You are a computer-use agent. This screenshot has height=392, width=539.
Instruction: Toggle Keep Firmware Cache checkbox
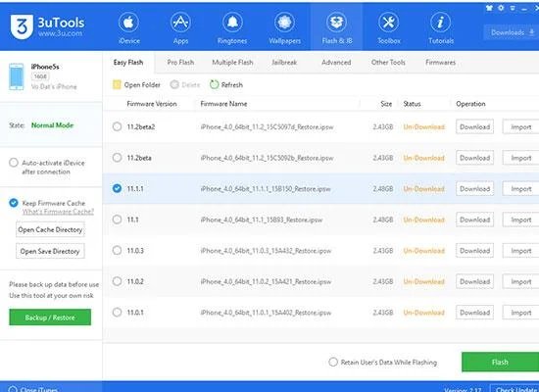click(14, 203)
